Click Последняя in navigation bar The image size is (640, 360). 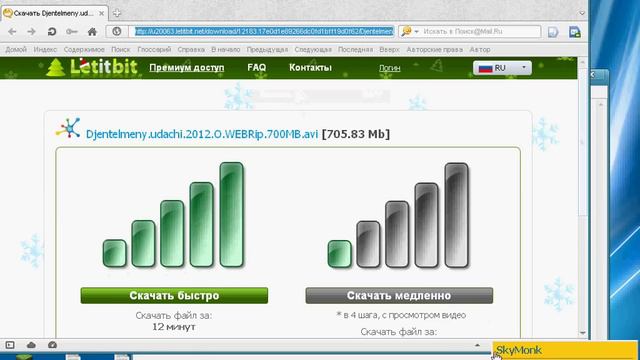pyautogui.click(x=355, y=49)
